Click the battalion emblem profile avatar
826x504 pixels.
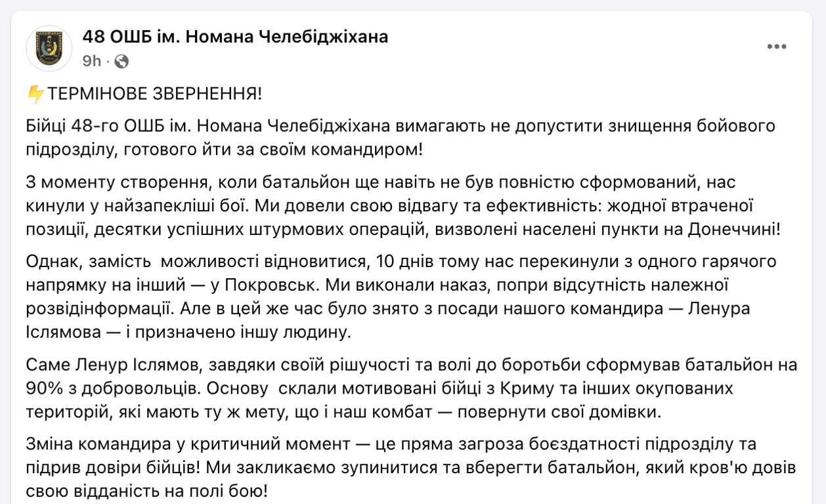[x=49, y=49]
